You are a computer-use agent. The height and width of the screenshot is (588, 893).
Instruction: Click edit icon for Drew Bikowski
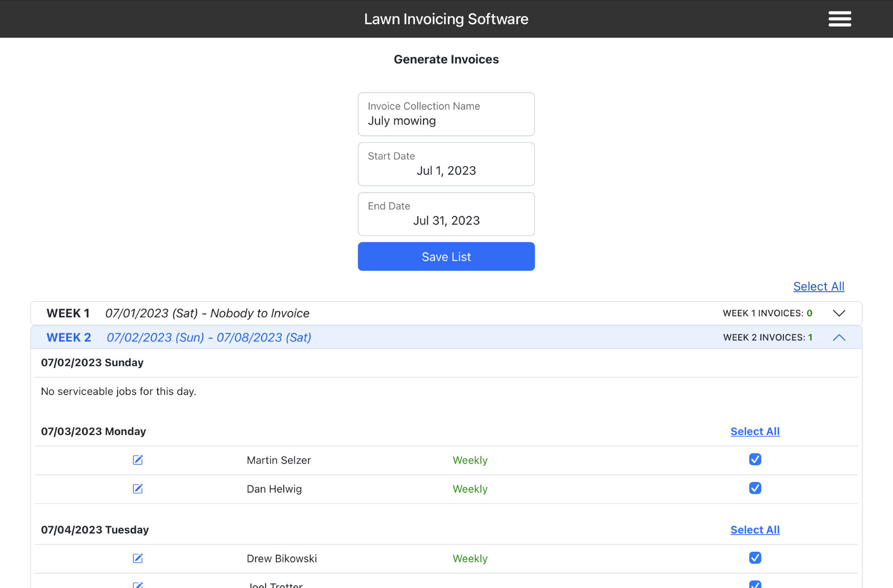(x=138, y=558)
